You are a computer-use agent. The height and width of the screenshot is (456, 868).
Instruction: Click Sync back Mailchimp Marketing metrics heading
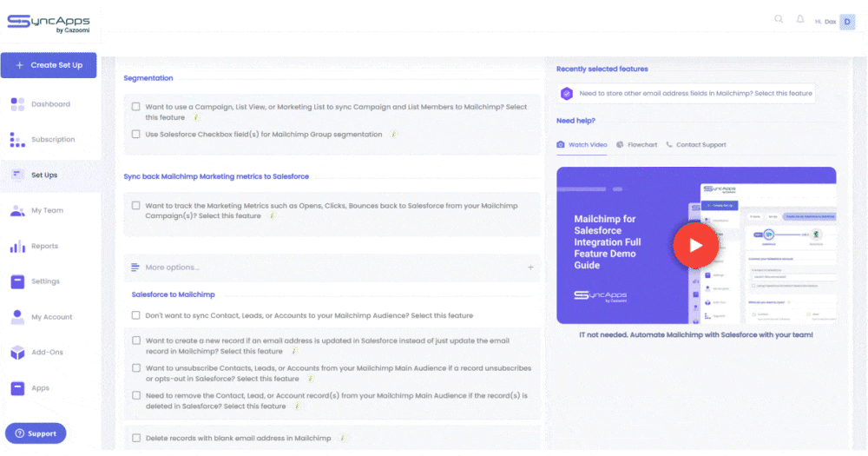(216, 176)
